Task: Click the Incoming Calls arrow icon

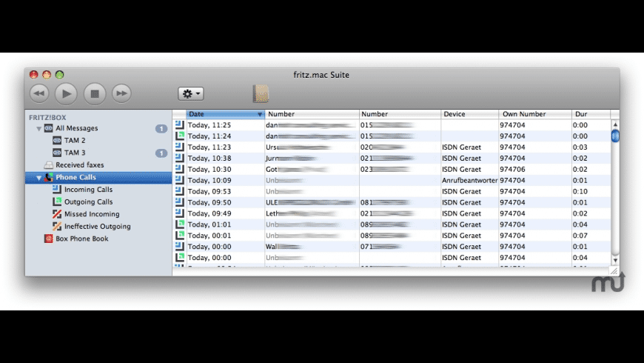Action: tap(57, 190)
